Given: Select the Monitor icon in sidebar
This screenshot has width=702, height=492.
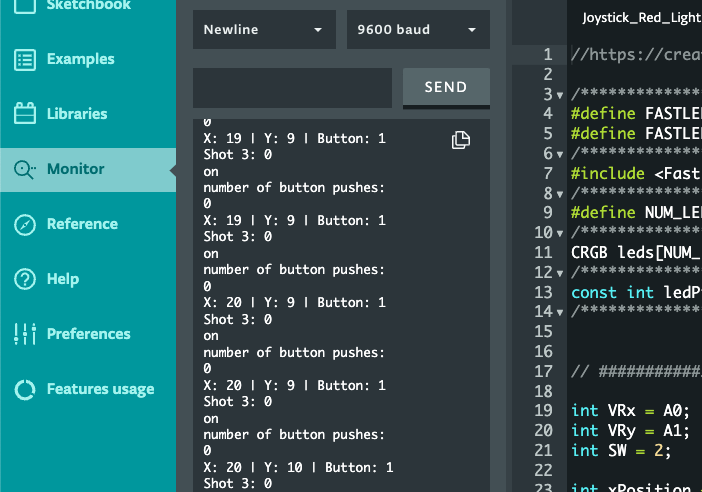Looking at the screenshot, I should pos(25,169).
